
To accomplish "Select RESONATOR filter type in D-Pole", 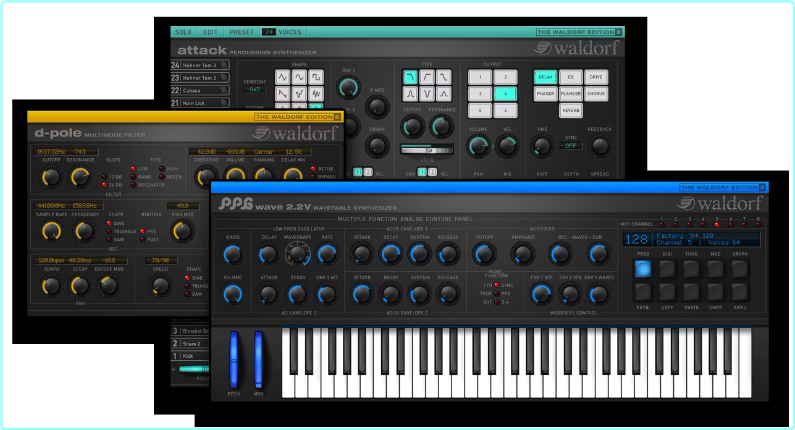I will [133, 185].
